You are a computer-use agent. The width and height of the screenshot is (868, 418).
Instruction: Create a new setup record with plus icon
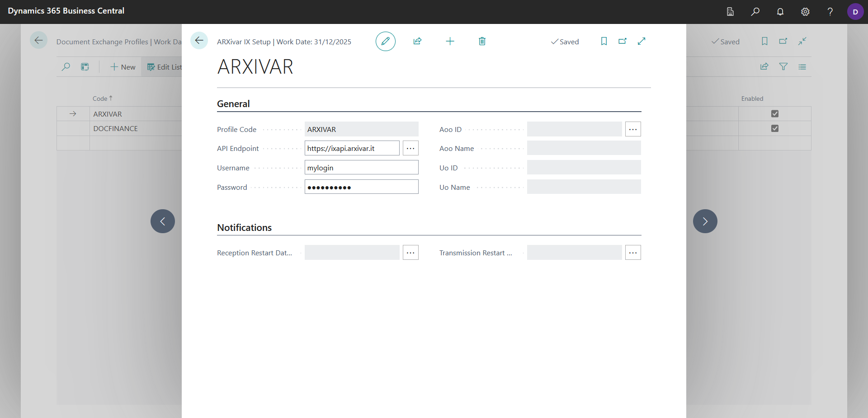tap(450, 41)
